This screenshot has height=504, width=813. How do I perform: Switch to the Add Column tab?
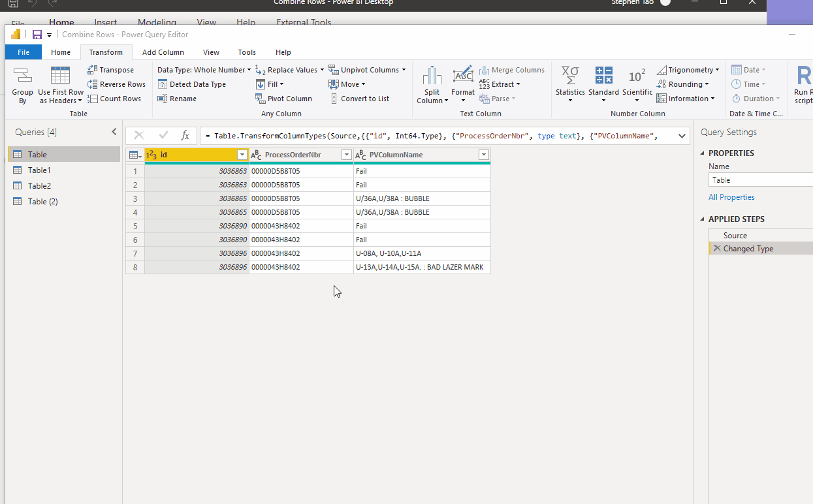coord(163,52)
